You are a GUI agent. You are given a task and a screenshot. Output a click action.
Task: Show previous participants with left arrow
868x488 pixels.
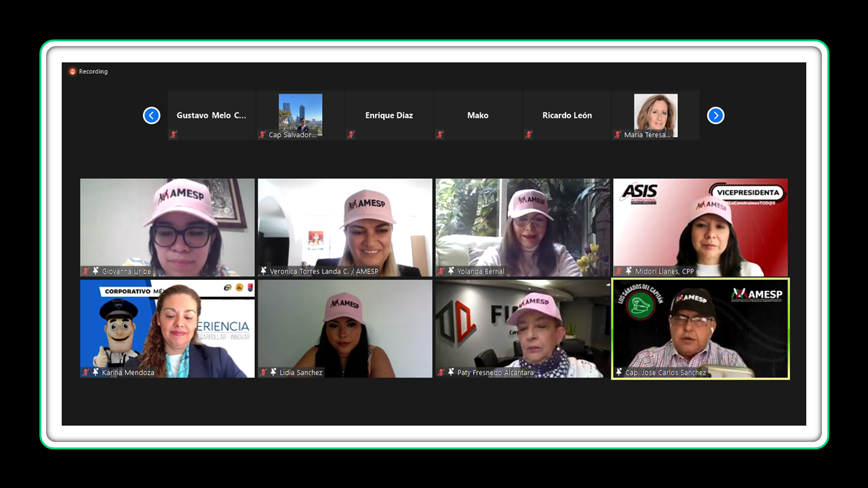[151, 115]
